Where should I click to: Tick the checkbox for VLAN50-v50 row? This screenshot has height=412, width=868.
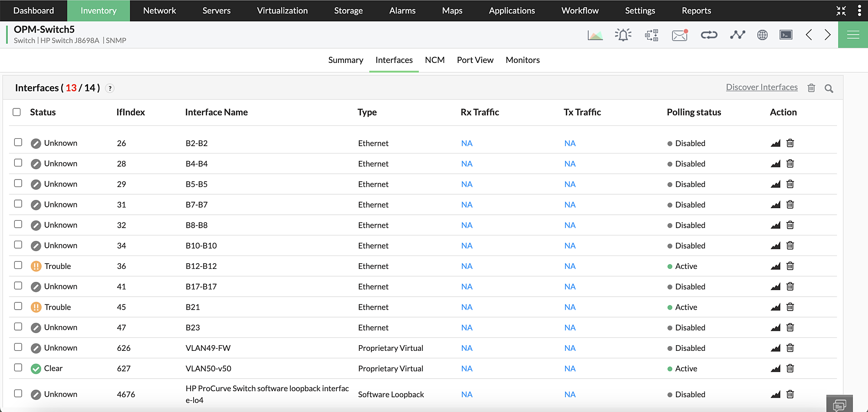click(x=18, y=367)
